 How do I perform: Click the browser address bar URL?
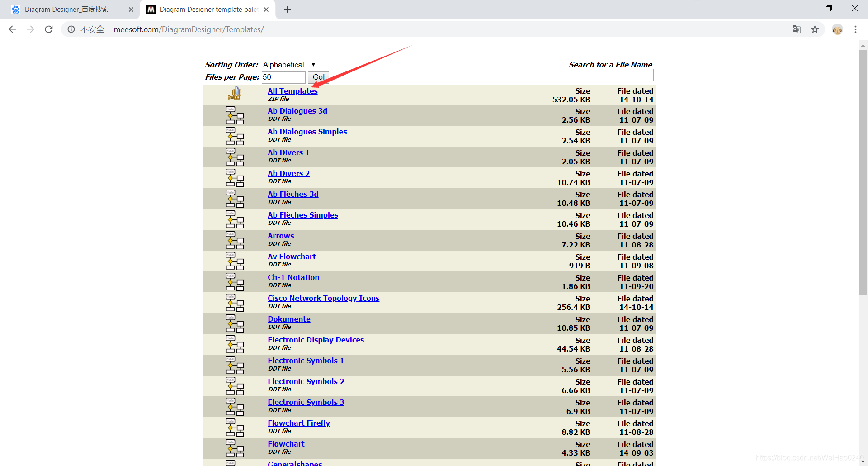pos(189,29)
